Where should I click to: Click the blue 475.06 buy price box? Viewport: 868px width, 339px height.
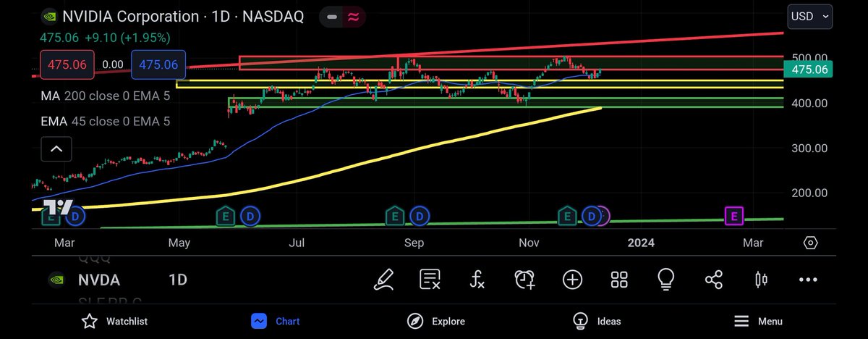point(158,64)
